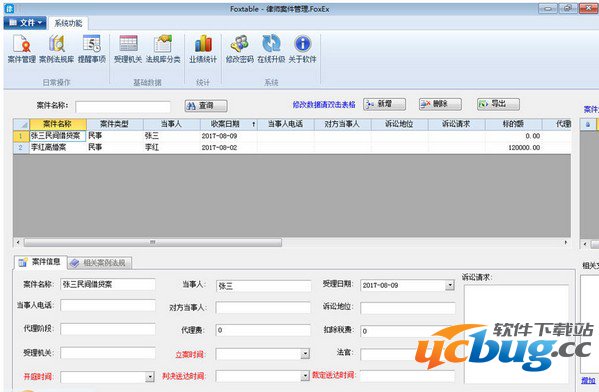
Task: Click date cell 2017-08-02
Action: (x=229, y=147)
